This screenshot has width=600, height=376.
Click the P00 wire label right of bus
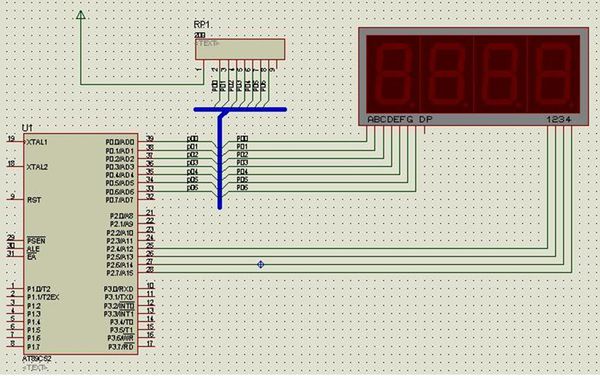tap(242, 138)
